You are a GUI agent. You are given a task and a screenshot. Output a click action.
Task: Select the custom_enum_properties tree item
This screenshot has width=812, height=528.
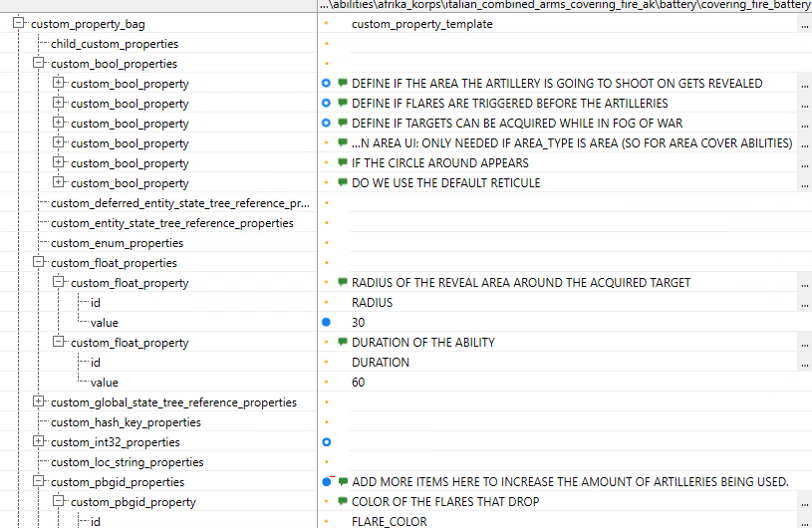[117, 243]
